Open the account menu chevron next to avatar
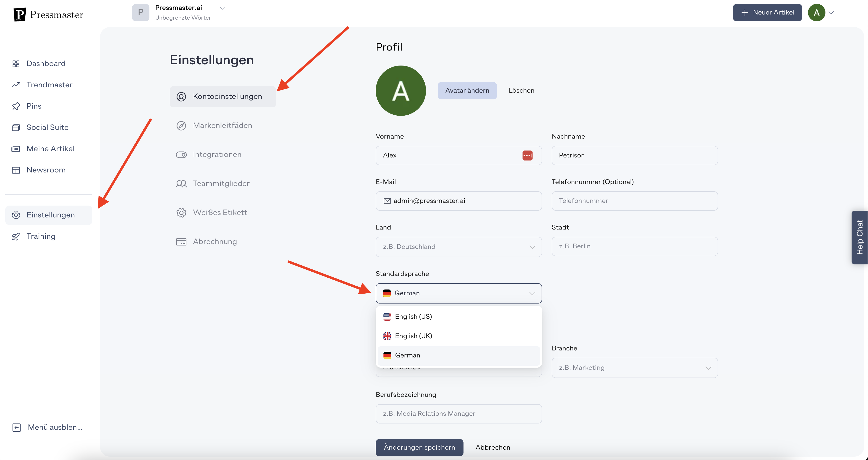868x460 pixels. pos(831,13)
